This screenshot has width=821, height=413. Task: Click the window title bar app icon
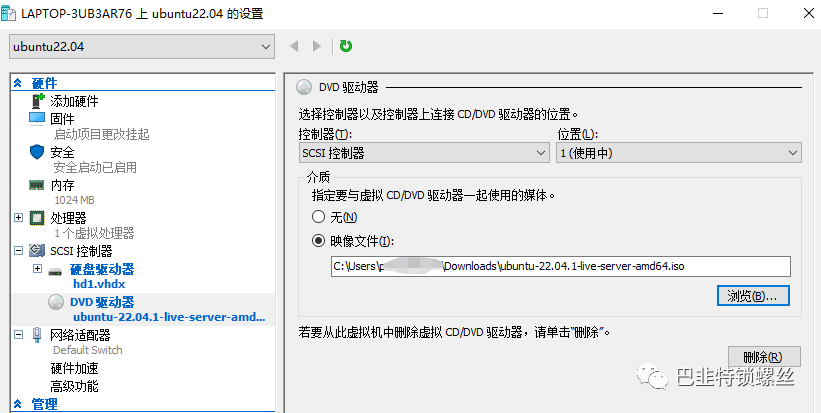tap(8, 14)
